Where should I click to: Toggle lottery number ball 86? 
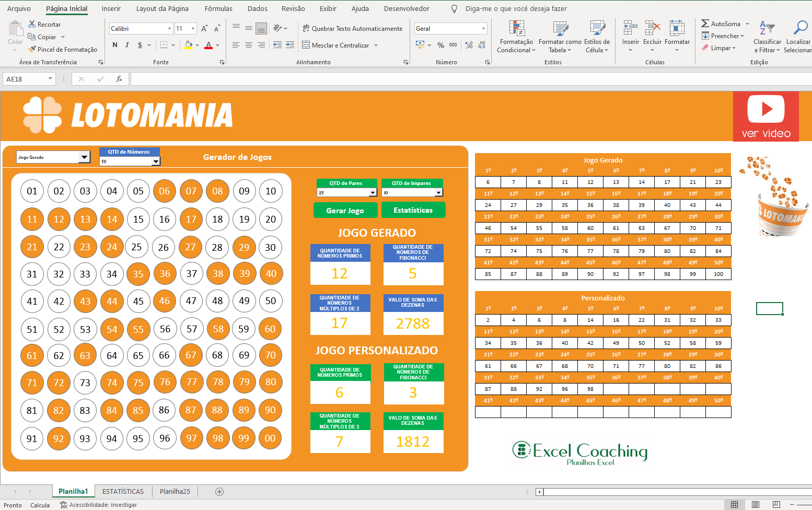pos(165,410)
